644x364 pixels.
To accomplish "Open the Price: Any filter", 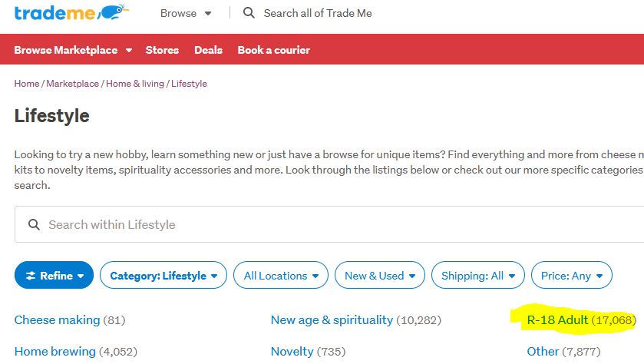I will (x=571, y=276).
